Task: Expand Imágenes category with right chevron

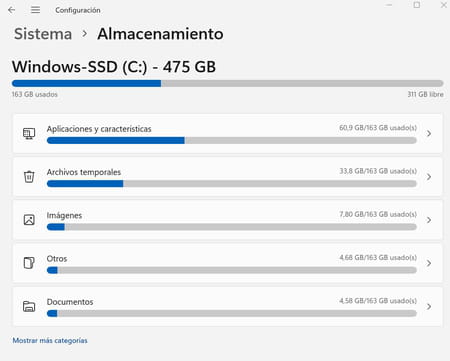Action: 429,220
